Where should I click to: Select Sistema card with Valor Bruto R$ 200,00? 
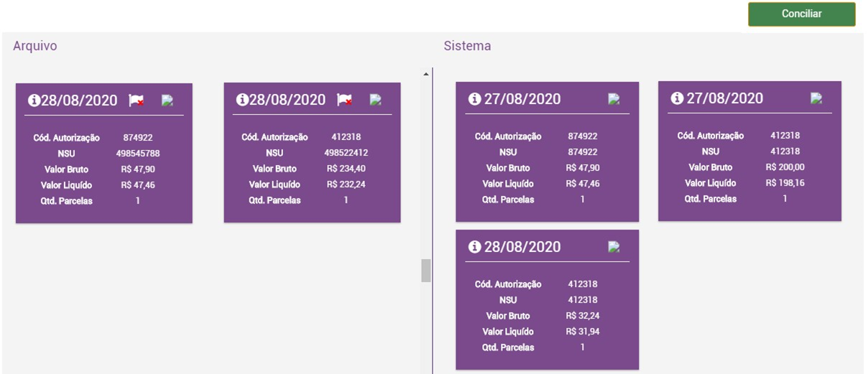click(749, 167)
